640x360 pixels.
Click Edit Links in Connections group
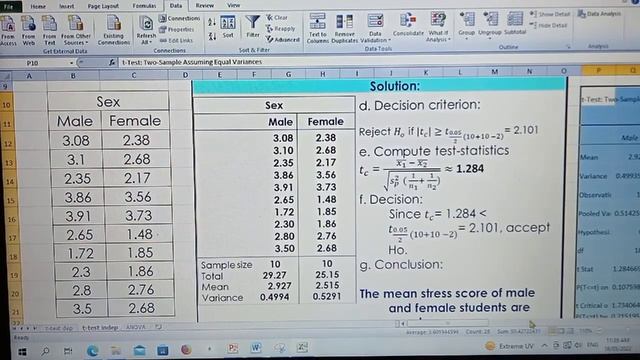176,40
